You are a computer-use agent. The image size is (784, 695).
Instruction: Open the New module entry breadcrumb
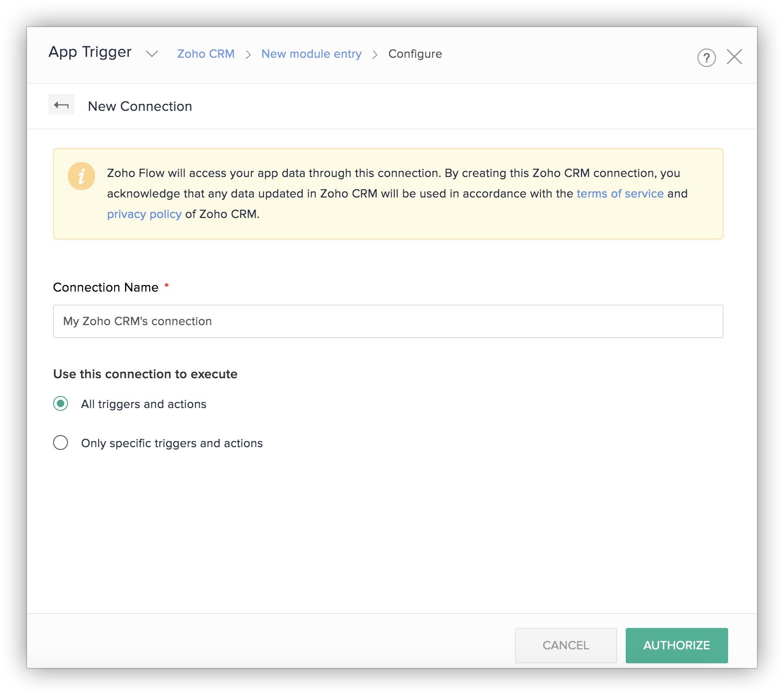pyautogui.click(x=311, y=54)
